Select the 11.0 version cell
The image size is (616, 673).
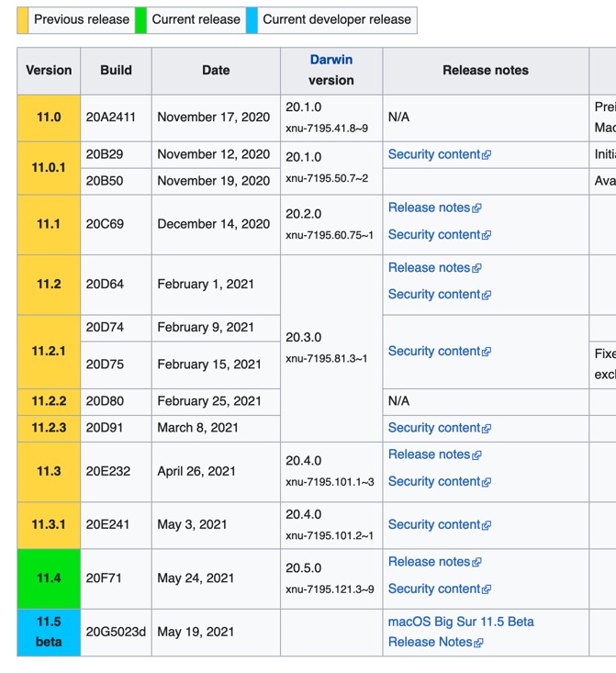tap(49, 118)
